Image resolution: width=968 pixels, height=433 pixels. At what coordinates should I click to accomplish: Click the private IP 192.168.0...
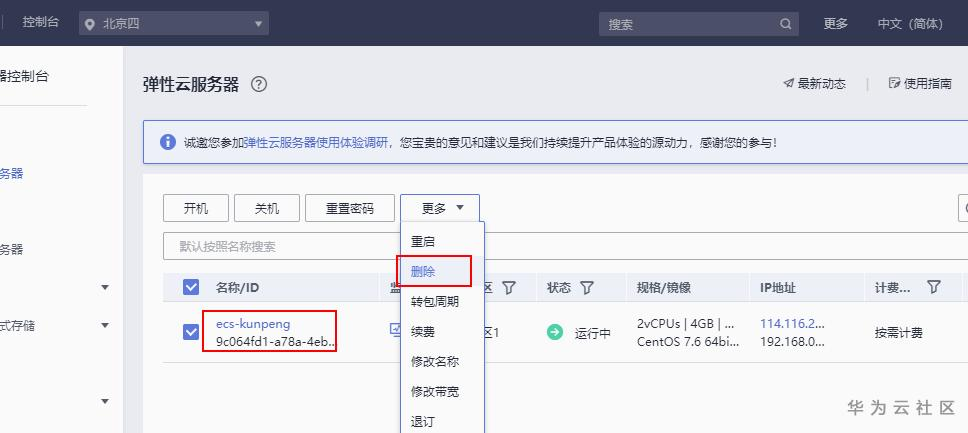point(792,342)
